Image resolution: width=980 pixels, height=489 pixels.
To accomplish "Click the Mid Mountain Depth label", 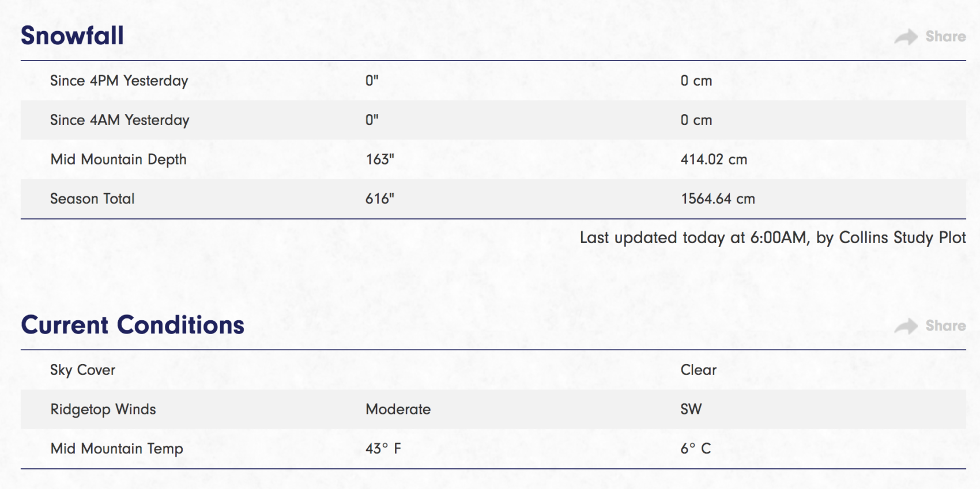I will [118, 160].
